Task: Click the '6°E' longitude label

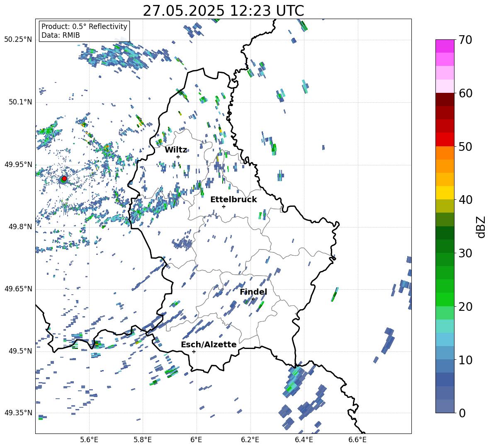Action: [196, 440]
